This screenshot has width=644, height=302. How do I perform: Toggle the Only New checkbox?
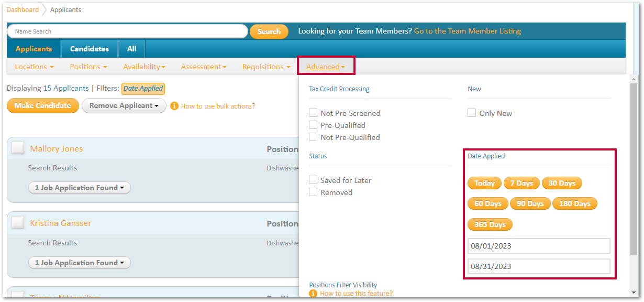click(472, 113)
